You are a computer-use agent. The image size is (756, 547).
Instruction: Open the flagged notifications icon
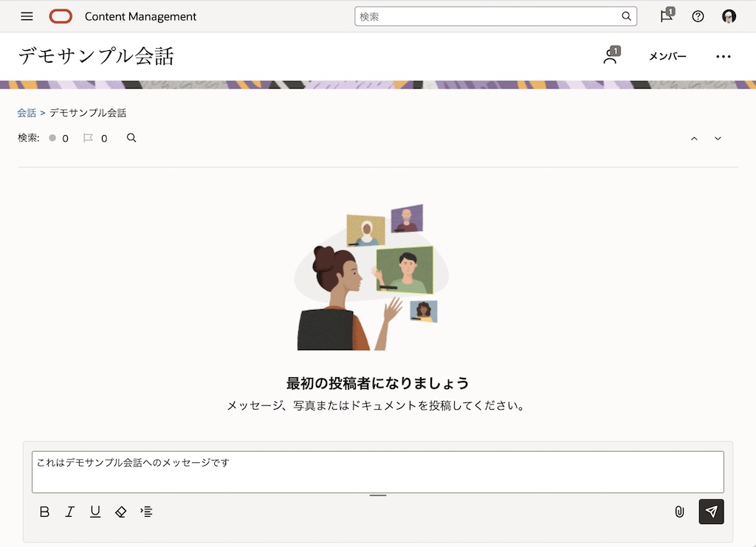click(666, 16)
